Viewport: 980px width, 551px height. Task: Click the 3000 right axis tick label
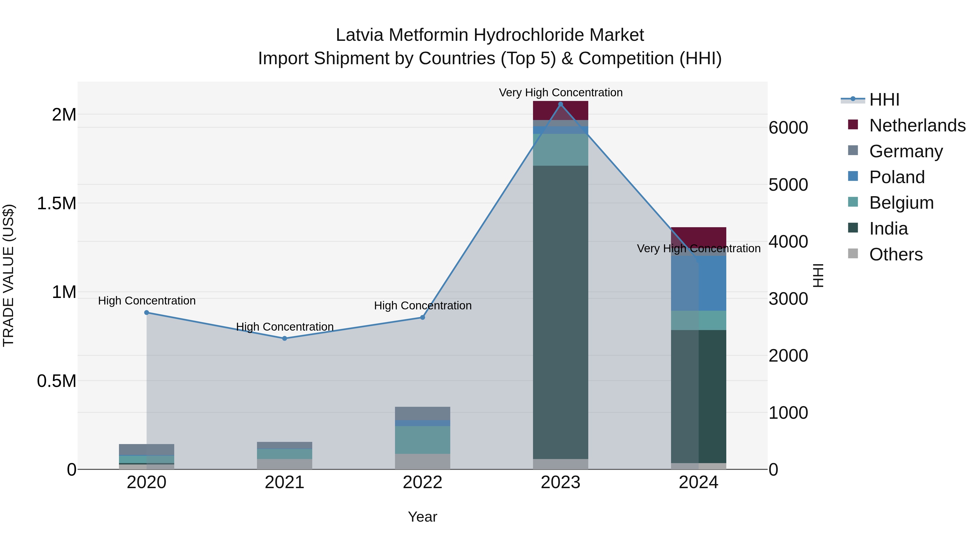(788, 299)
